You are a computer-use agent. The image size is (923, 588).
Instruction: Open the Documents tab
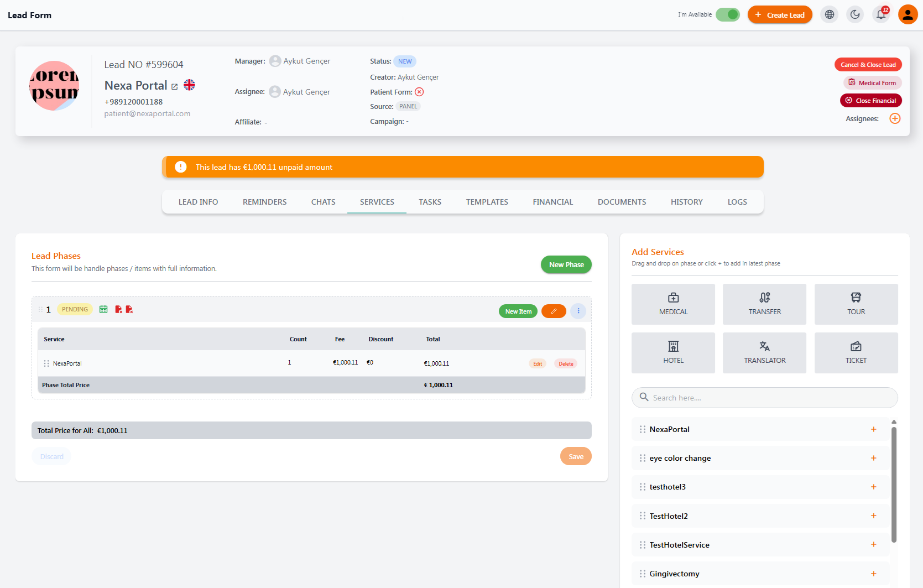622,202
